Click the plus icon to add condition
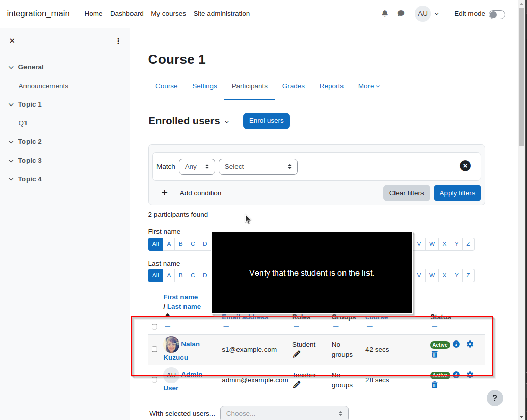527x420 pixels. tap(164, 193)
